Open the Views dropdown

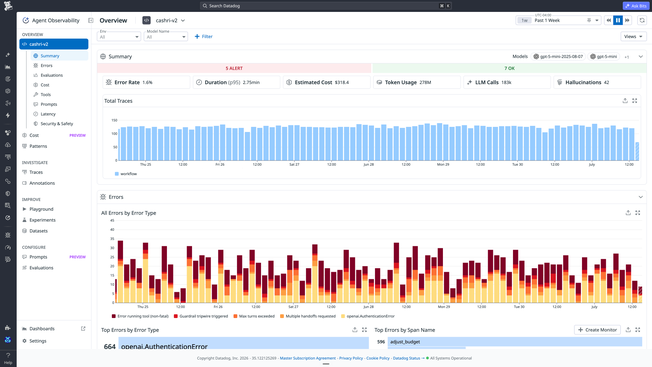[x=634, y=37]
